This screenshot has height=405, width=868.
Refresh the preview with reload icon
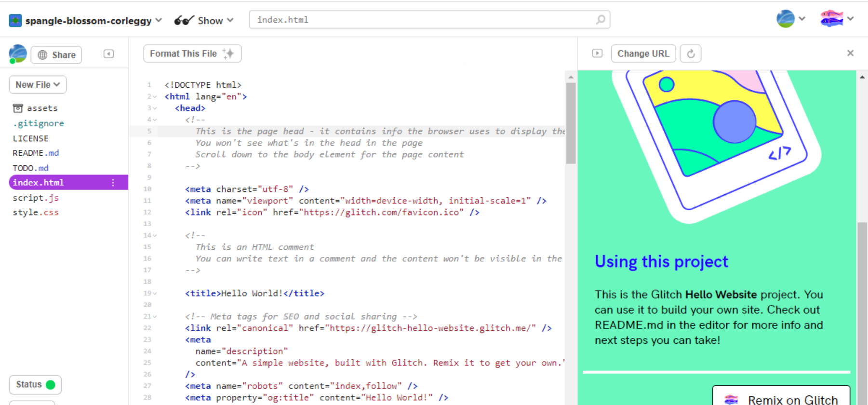[691, 54]
